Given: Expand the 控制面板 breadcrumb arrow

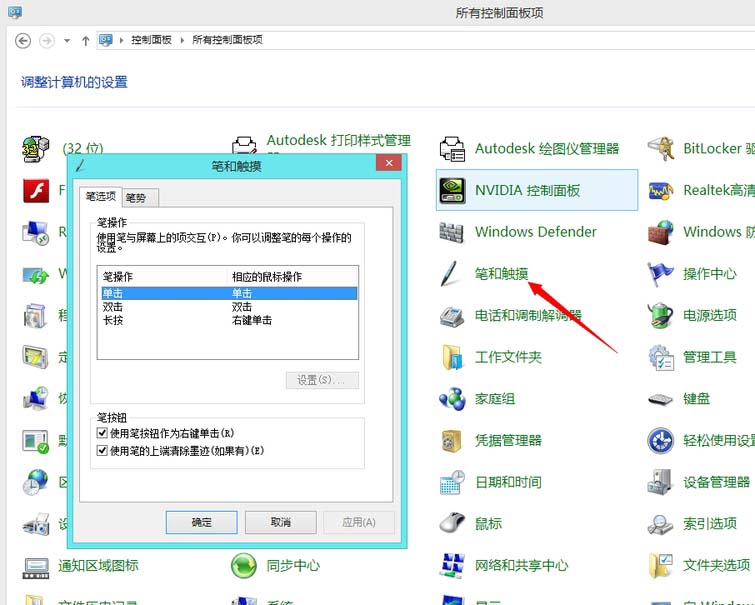Looking at the screenshot, I should [x=182, y=40].
